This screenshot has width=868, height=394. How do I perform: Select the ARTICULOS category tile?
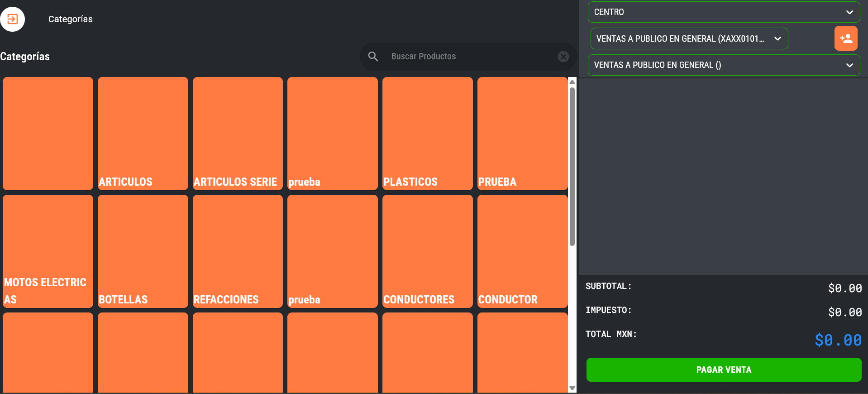tap(143, 134)
